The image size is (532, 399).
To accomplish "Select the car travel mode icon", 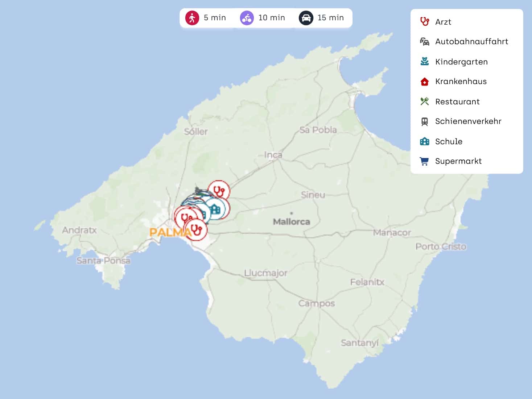I will click(x=306, y=18).
